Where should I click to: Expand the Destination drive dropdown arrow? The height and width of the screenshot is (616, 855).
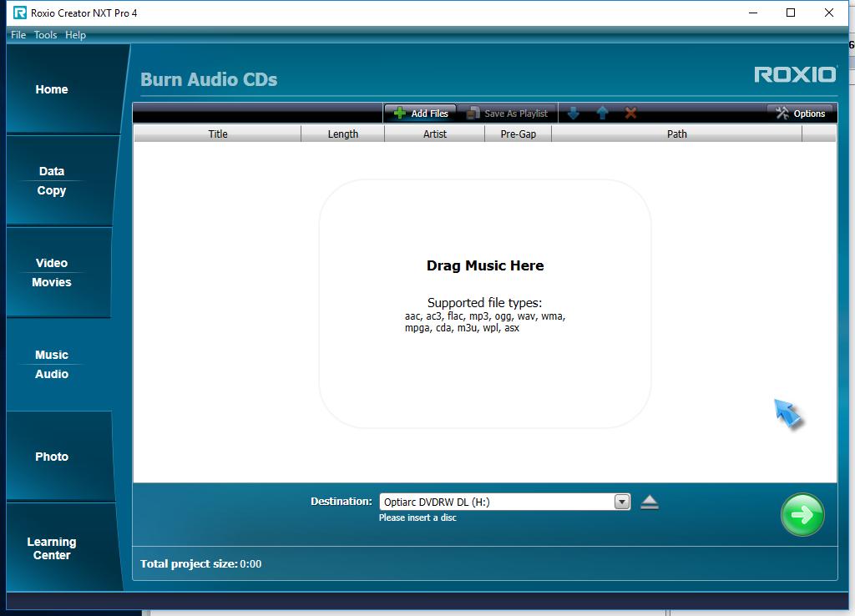pos(621,502)
